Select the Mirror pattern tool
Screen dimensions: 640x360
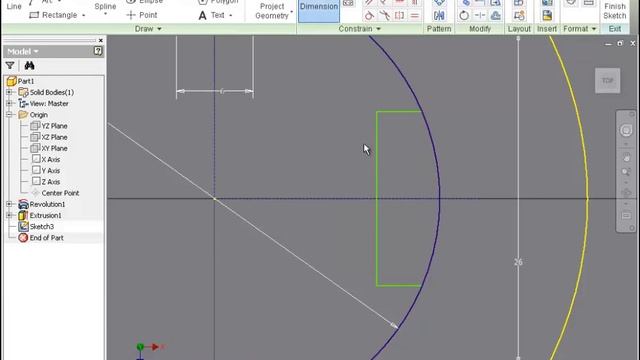coord(439,16)
